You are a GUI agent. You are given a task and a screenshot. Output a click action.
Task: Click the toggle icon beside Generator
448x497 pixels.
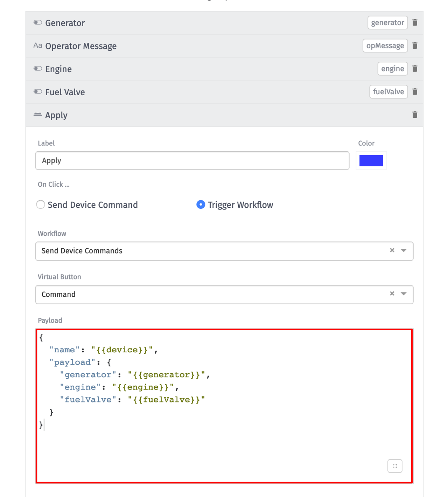37,22
